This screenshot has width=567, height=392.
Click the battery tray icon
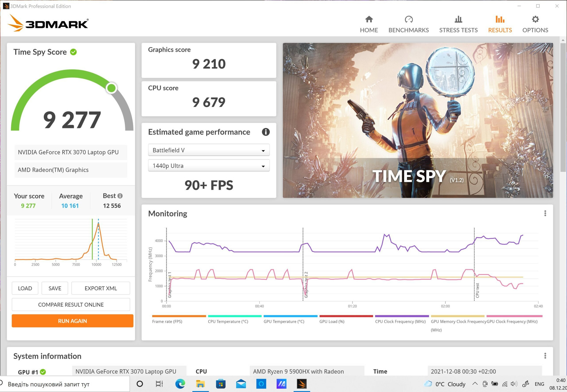coord(495,384)
